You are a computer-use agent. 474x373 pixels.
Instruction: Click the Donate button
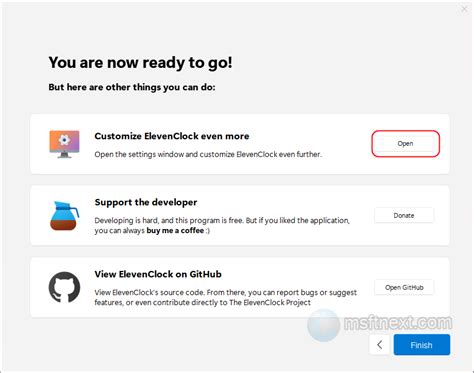point(404,215)
